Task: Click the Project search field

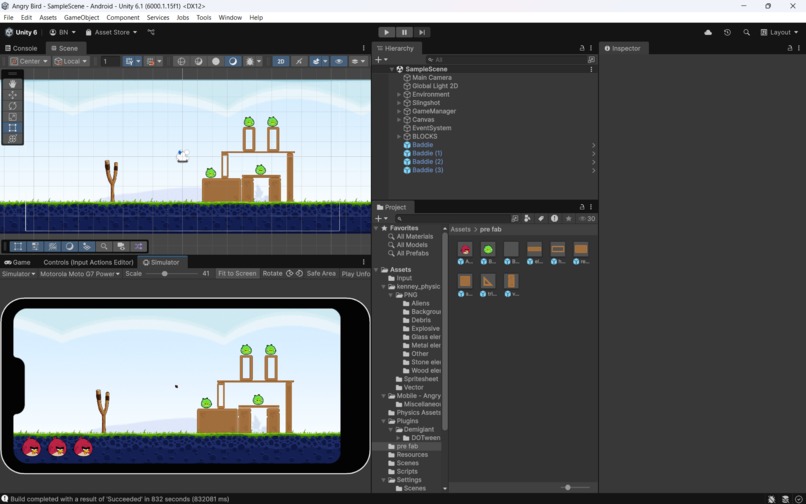Action: click(x=451, y=219)
